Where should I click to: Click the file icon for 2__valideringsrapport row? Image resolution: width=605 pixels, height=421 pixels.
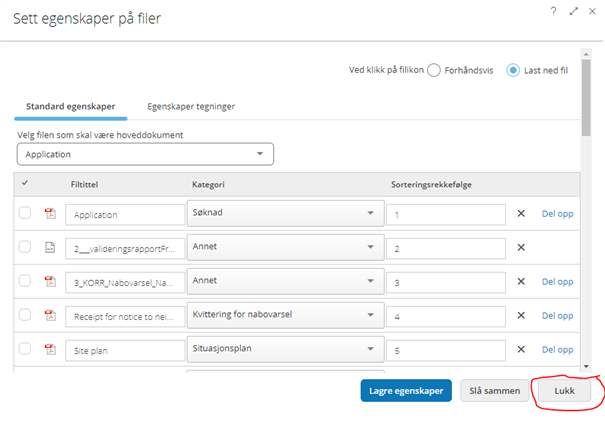50,247
